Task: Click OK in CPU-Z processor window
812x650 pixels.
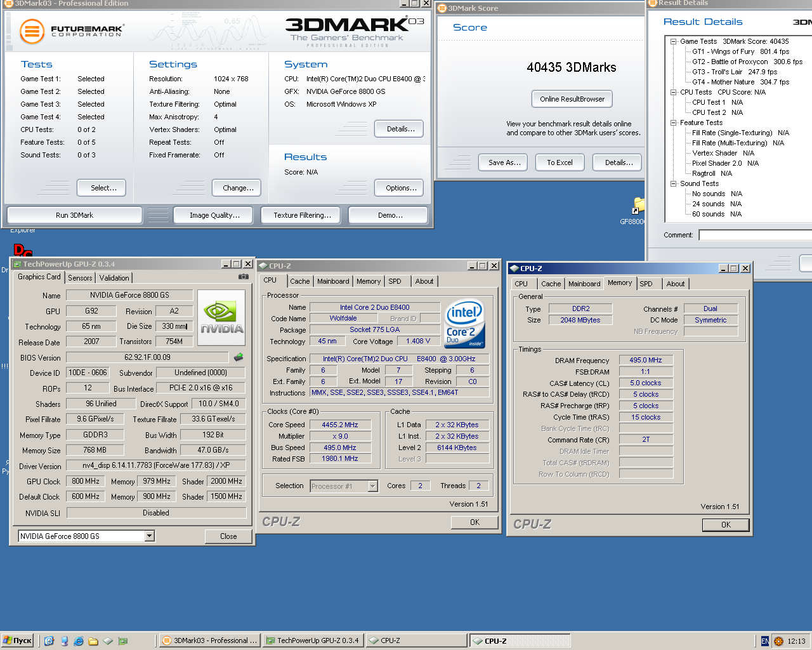Action: pyautogui.click(x=475, y=522)
